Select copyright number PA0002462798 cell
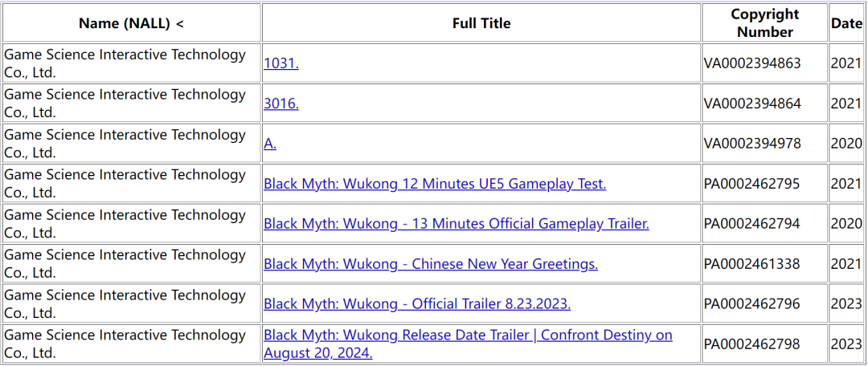Viewport: 868px width, 366px height. click(752, 344)
